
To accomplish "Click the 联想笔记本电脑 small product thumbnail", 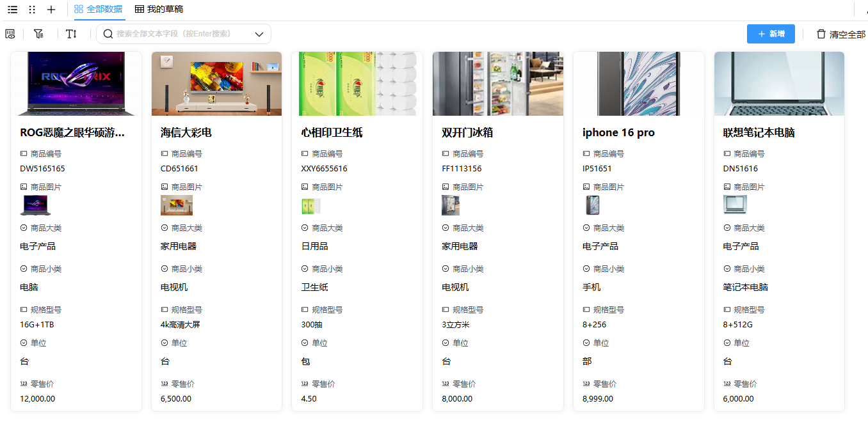I will pyautogui.click(x=735, y=205).
